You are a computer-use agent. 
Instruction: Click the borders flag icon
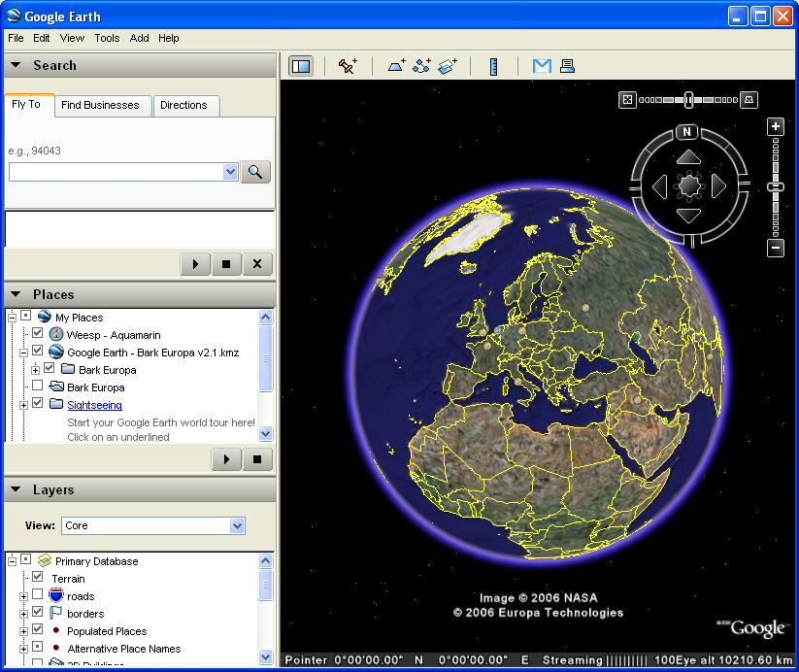pyautogui.click(x=55, y=613)
